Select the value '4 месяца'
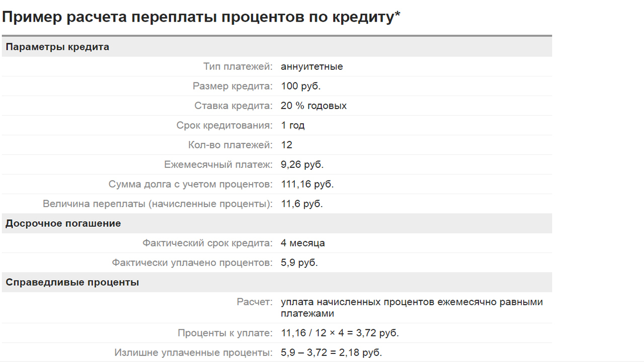This screenshot has height=362, width=644. click(303, 243)
